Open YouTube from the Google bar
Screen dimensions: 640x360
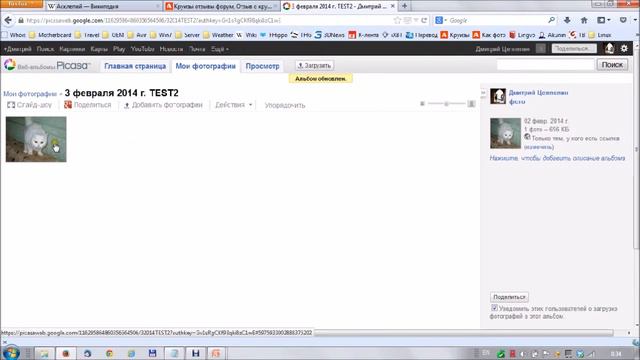click(142, 49)
